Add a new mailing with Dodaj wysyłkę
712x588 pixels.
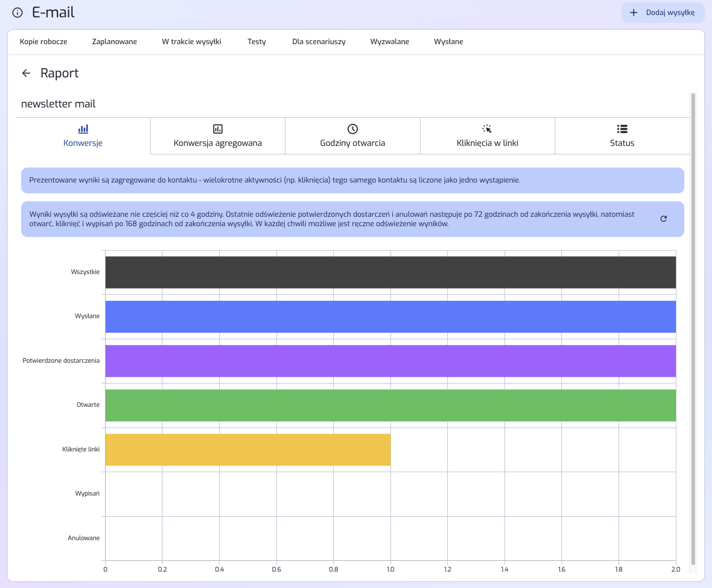coord(663,13)
